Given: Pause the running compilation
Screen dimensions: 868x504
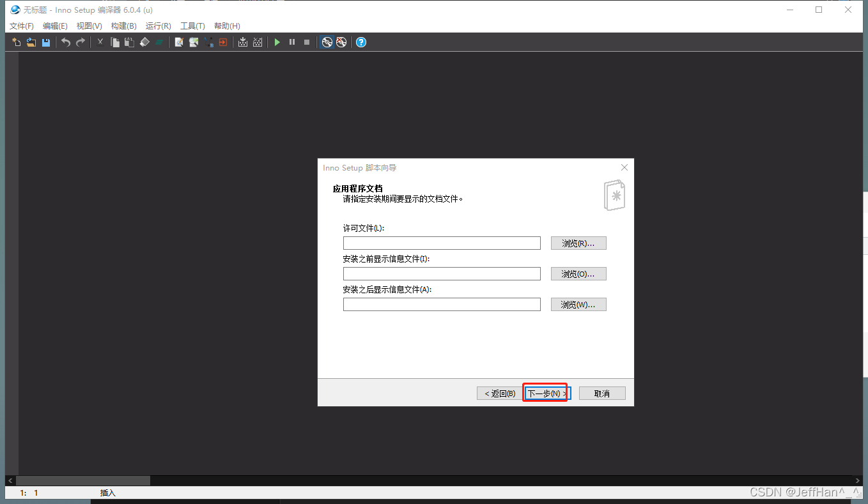Looking at the screenshot, I should coord(291,42).
